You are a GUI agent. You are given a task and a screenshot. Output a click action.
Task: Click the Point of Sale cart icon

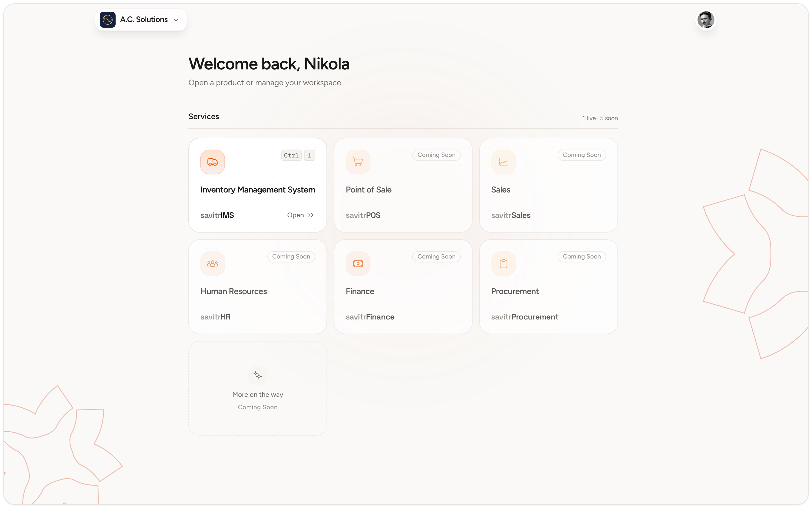click(358, 162)
